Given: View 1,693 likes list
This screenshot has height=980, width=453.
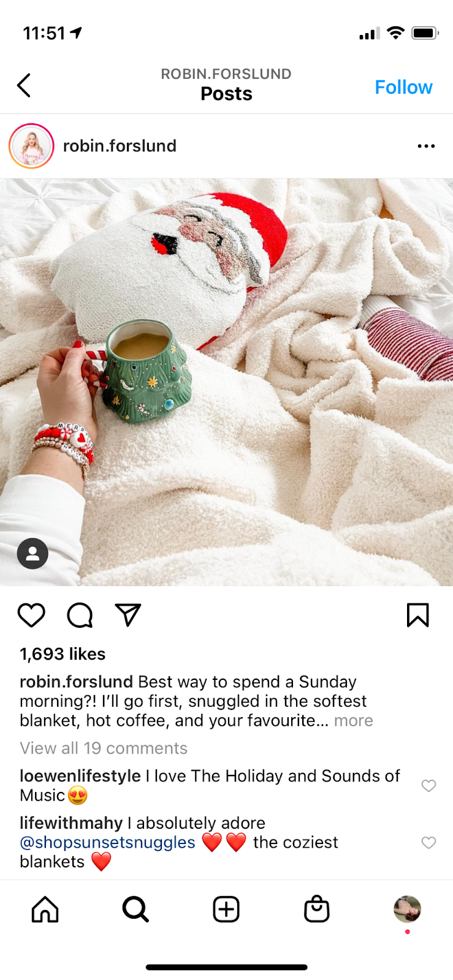Looking at the screenshot, I should coord(63,654).
